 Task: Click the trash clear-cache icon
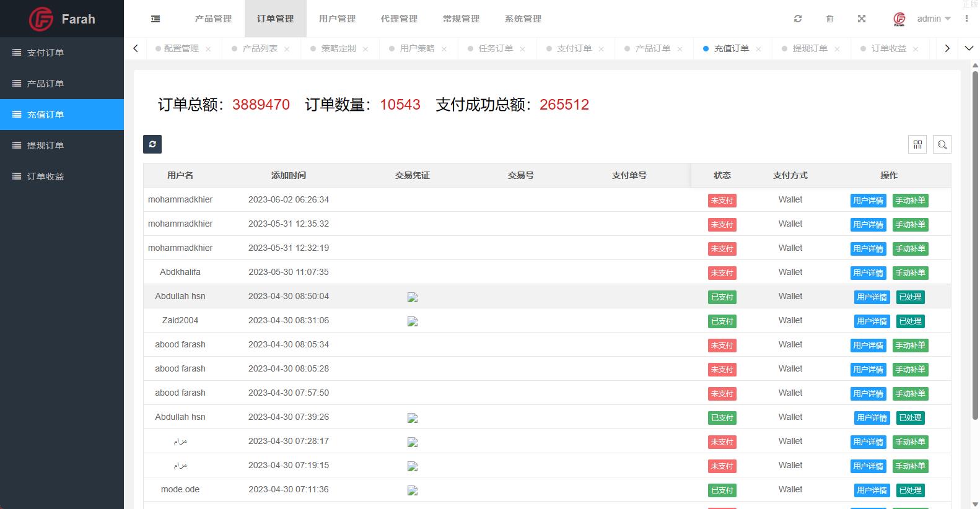(829, 19)
